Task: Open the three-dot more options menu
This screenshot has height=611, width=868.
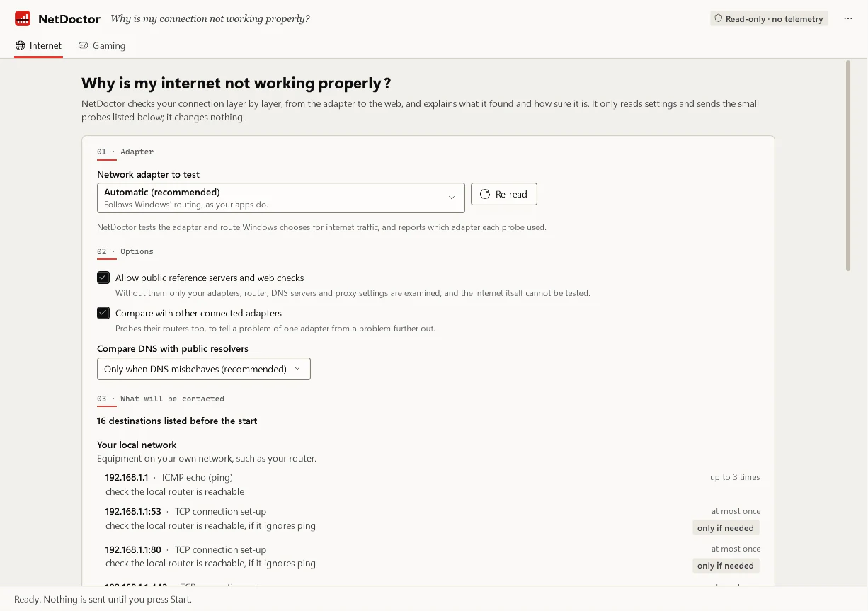Action: [x=848, y=19]
